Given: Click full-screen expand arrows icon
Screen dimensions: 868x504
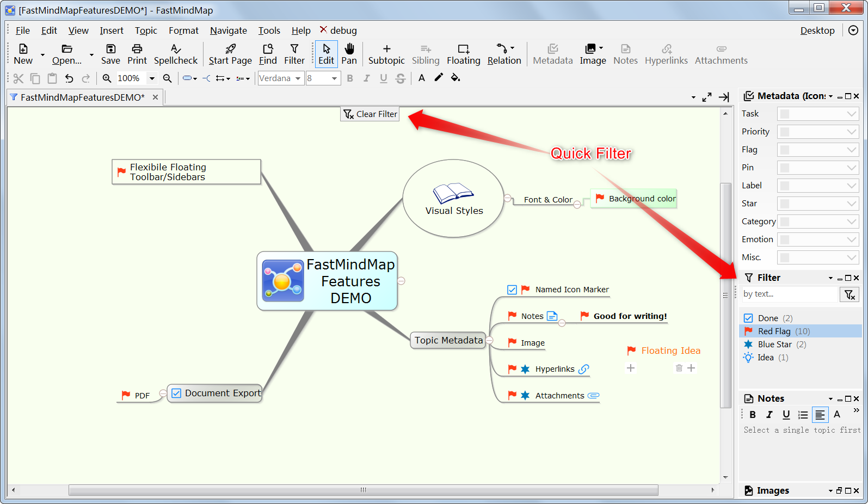Looking at the screenshot, I should [x=707, y=97].
